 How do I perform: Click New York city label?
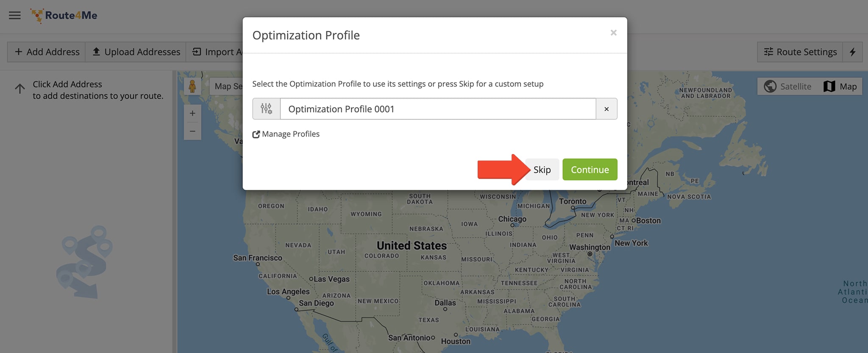[x=631, y=243]
